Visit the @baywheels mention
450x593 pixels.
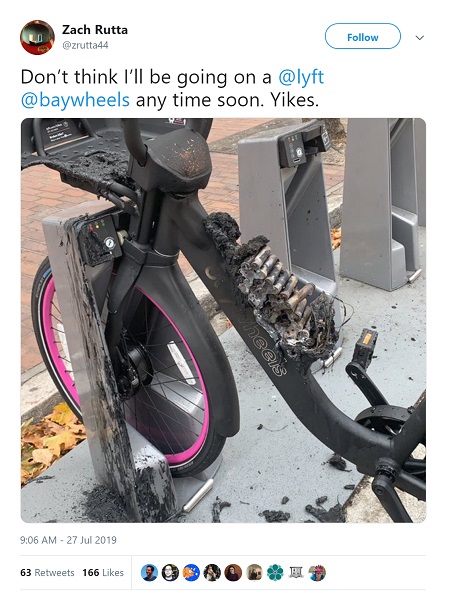point(75,100)
